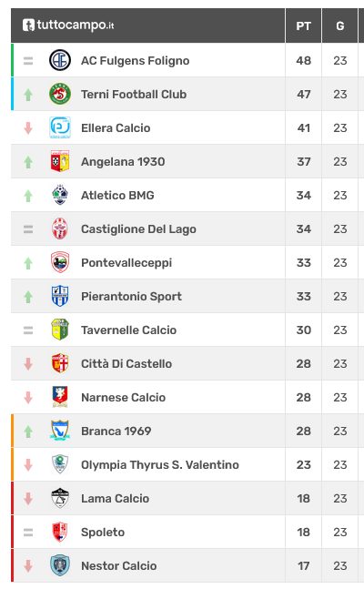Click the Terni Football Club crest
The image size is (364, 589).
point(60,94)
